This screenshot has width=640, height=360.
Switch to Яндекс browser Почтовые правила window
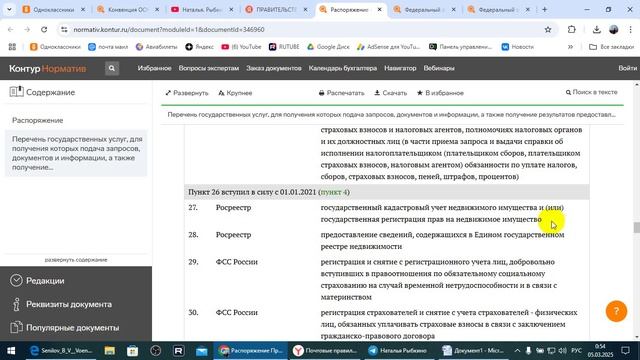pos(325,351)
